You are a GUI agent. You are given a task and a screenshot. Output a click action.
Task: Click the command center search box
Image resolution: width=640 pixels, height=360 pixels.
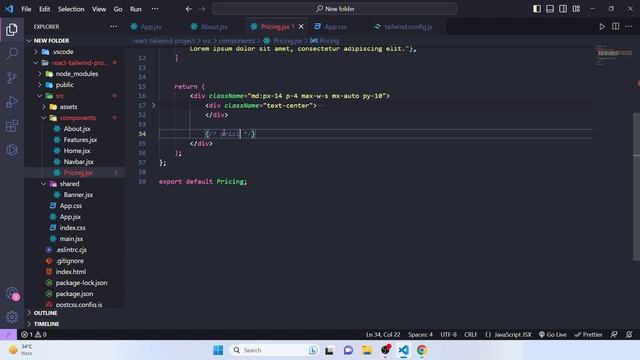tap(334, 9)
